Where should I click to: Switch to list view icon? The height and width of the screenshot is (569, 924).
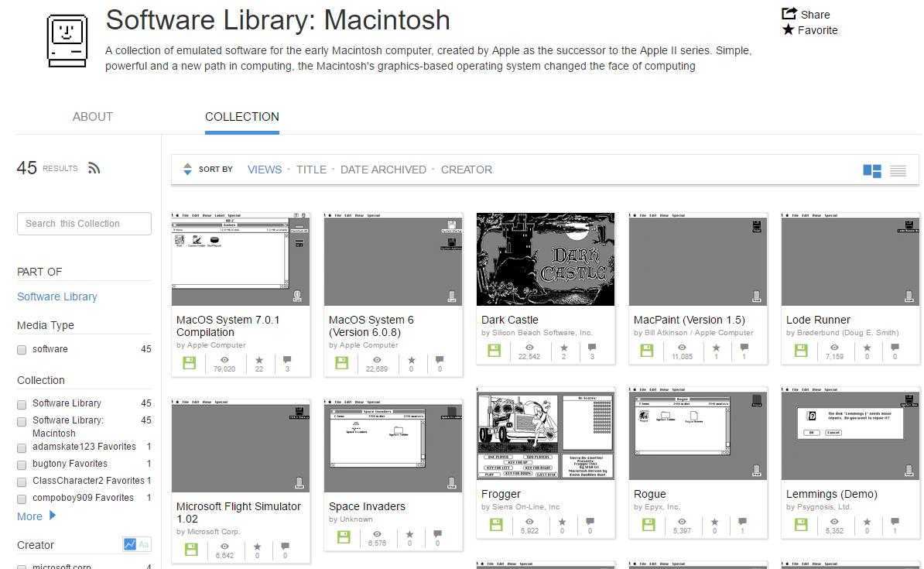click(x=898, y=171)
